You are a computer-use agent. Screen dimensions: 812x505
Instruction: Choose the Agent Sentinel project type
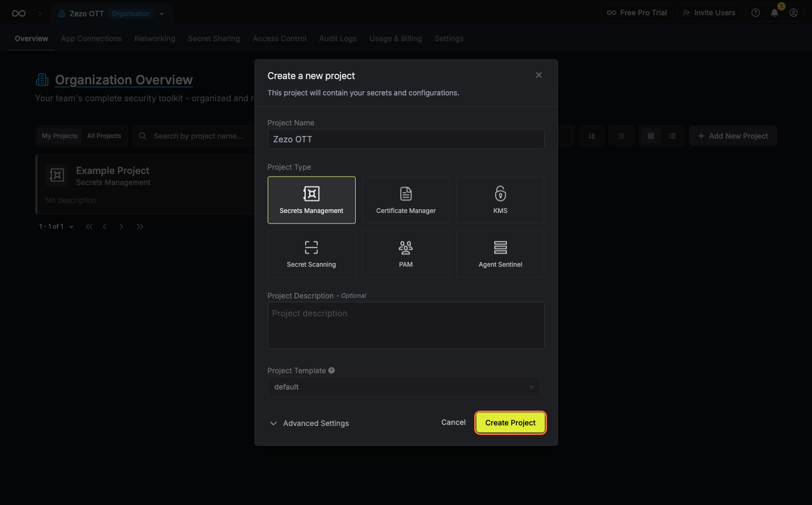click(x=500, y=254)
